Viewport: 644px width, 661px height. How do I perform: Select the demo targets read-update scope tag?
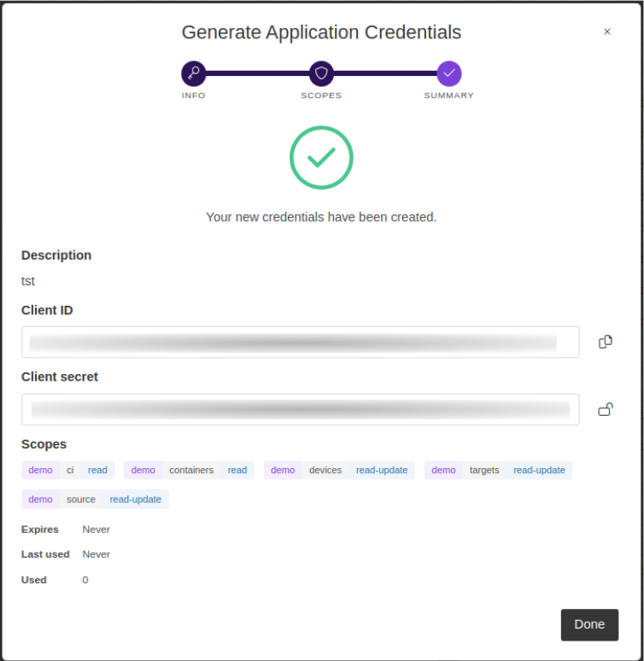tap(498, 471)
